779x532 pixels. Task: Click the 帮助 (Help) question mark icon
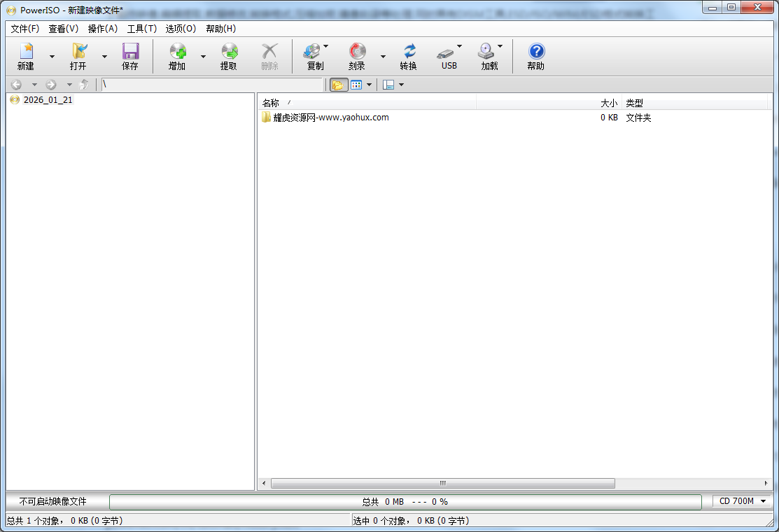(536, 56)
